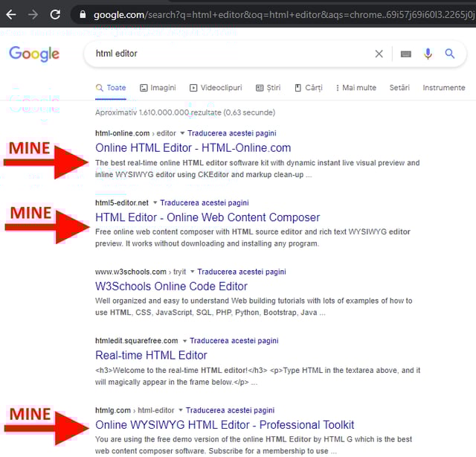
Task: Select the Toate results tab
Action: pos(111,88)
